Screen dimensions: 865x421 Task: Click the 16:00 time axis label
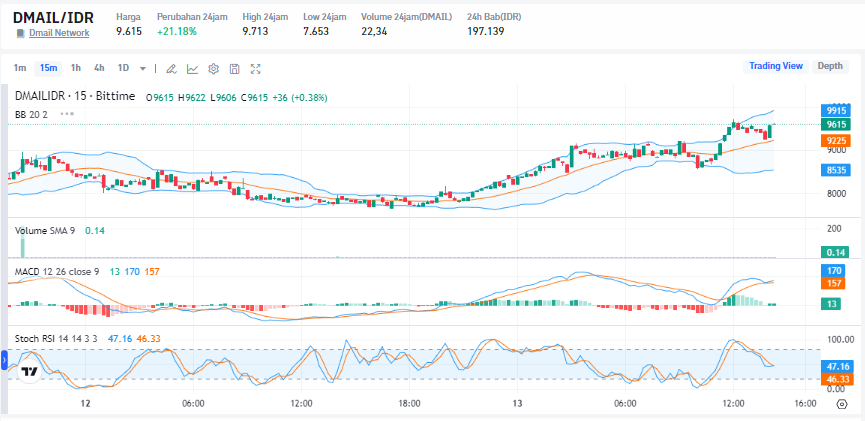pos(805,403)
